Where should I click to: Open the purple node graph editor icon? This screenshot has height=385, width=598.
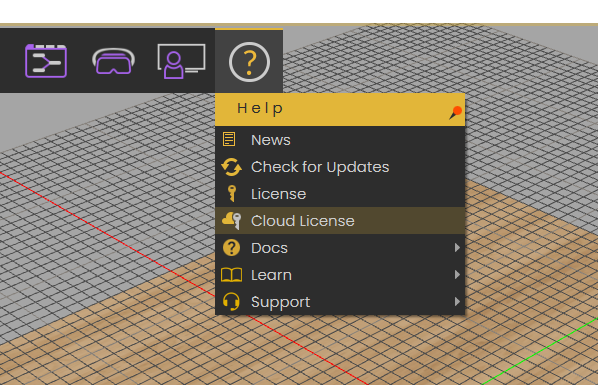46,61
